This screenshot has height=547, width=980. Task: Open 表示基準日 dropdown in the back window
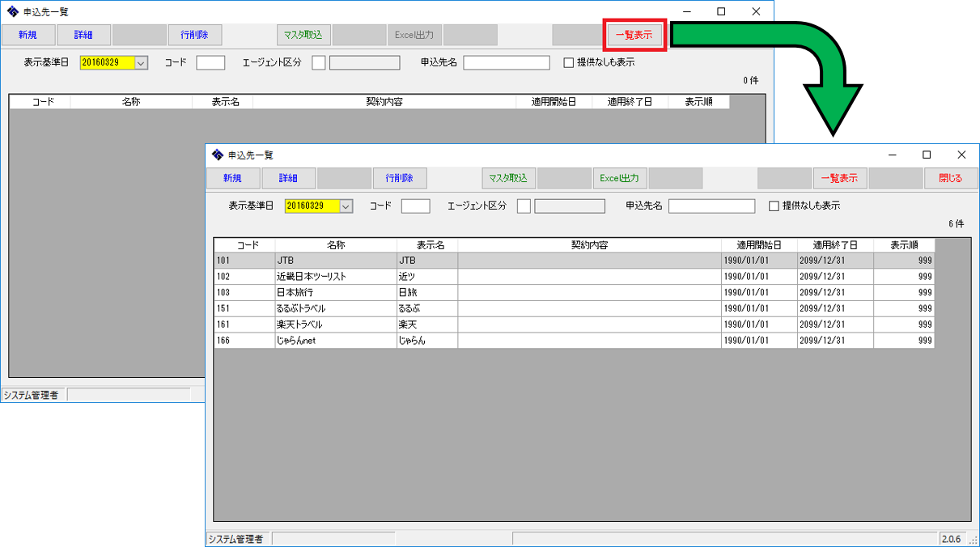coord(142,62)
